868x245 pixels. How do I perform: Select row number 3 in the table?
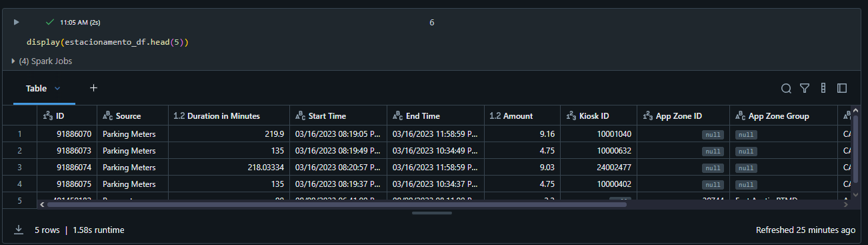pyautogui.click(x=19, y=168)
